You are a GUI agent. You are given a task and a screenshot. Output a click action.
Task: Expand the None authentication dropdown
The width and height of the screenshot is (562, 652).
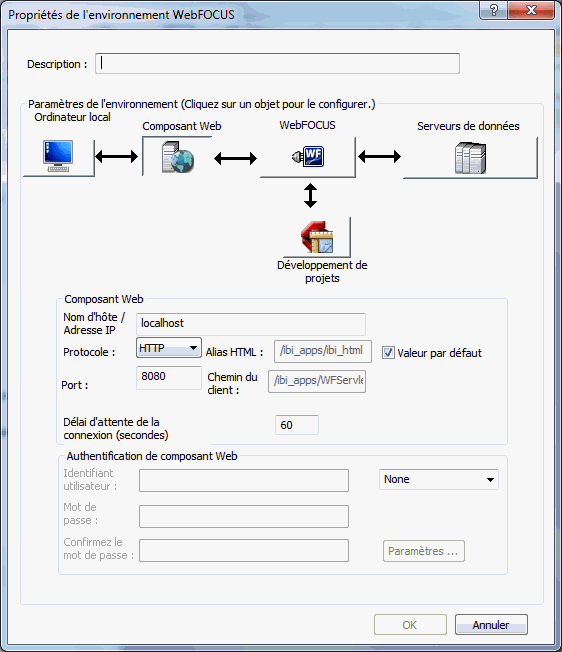439,479
